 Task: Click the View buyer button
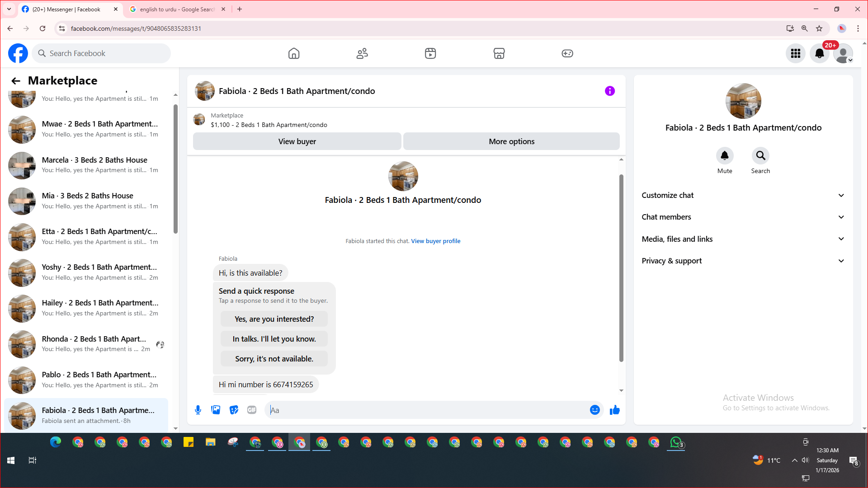pyautogui.click(x=297, y=141)
